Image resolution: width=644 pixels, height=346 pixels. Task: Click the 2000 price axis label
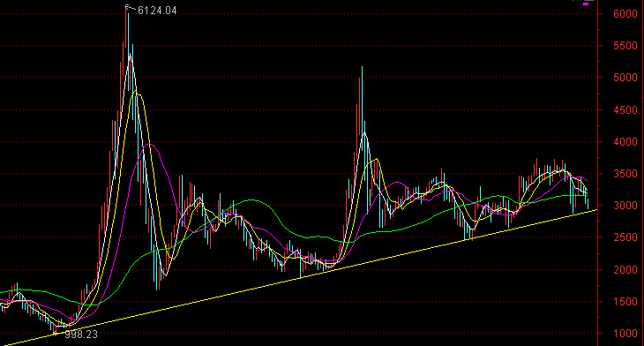pos(625,269)
